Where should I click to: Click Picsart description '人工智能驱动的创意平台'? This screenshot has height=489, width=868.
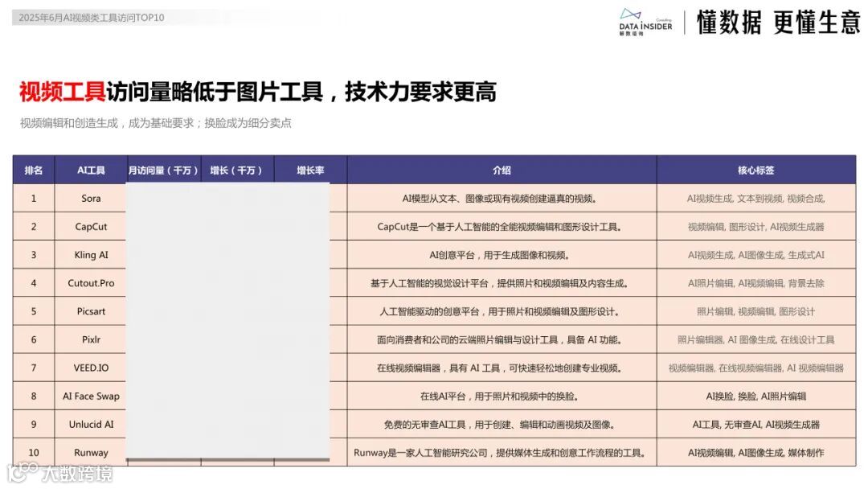[x=501, y=311]
